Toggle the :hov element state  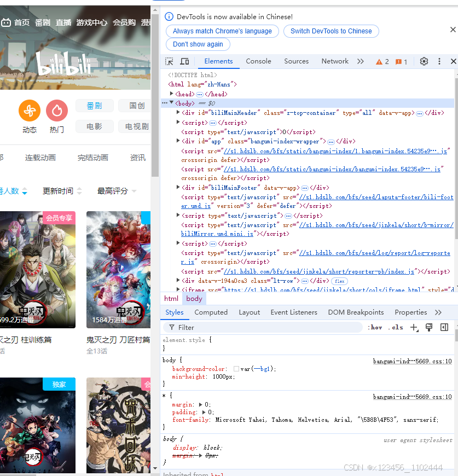[375, 327]
